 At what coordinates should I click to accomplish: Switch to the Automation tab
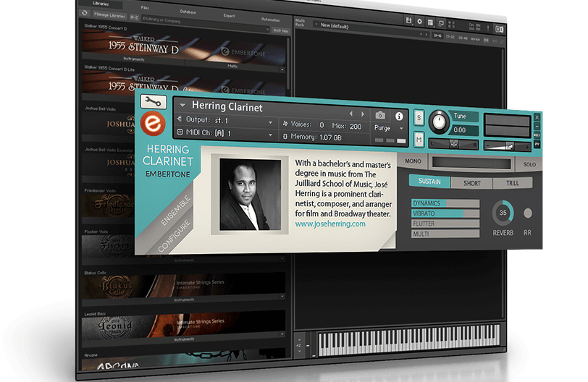pos(271,20)
